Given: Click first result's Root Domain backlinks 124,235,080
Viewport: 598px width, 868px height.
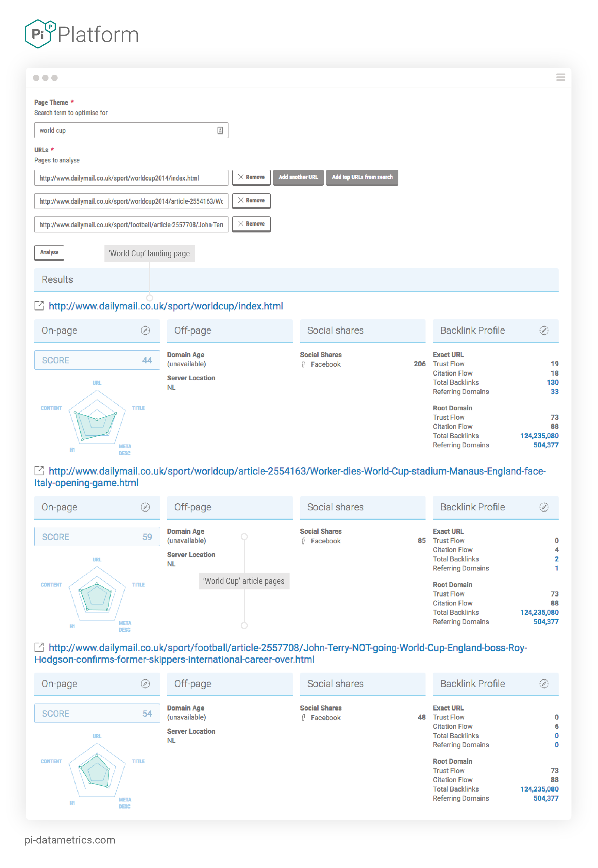Looking at the screenshot, I should (x=539, y=436).
